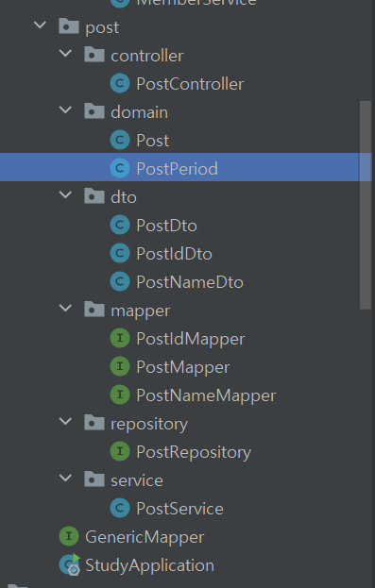This screenshot has height=588, width=375.
Task: Click the PostService class icon
Action: pos(120,508)
